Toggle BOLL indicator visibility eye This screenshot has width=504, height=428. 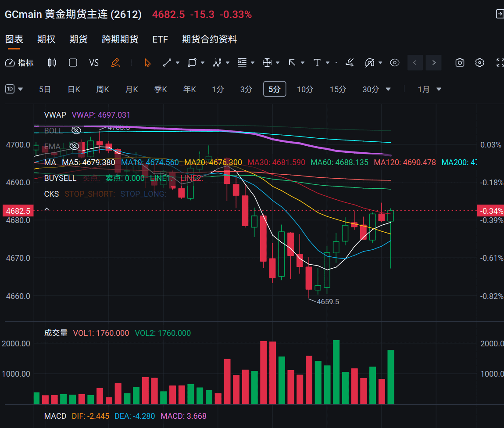[x=76, y=130]
